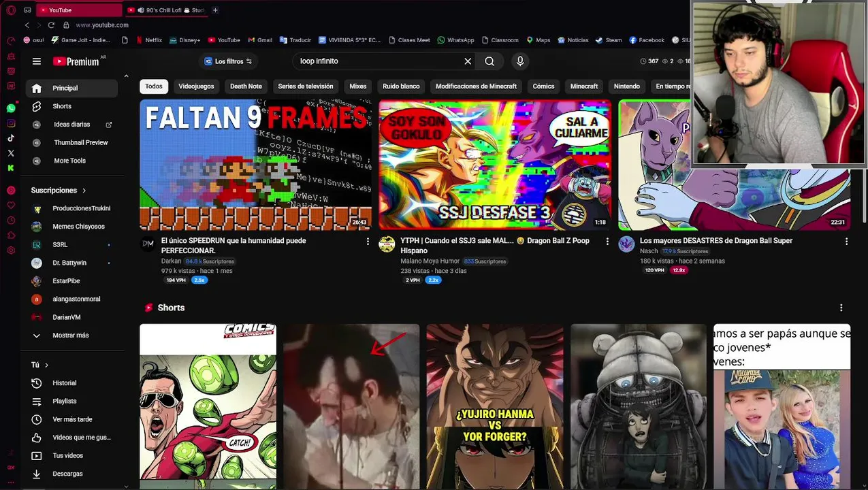Open options menu for YTPH Dragon Ball video

point(607,242)
